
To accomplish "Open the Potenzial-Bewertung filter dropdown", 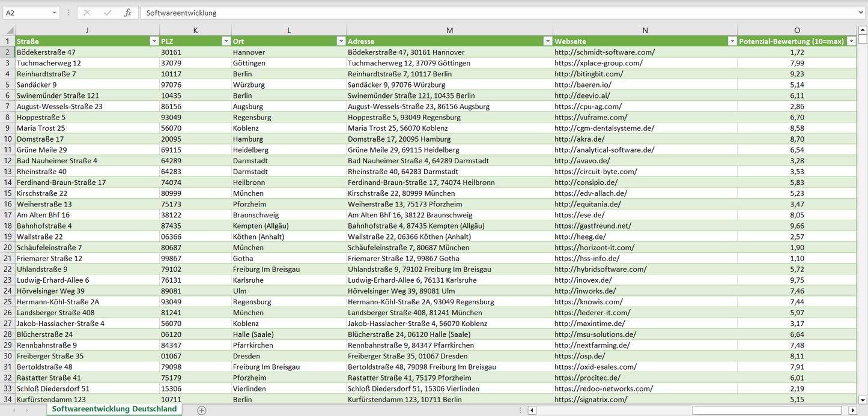I will pyautogui.click(x=851, y=41).
